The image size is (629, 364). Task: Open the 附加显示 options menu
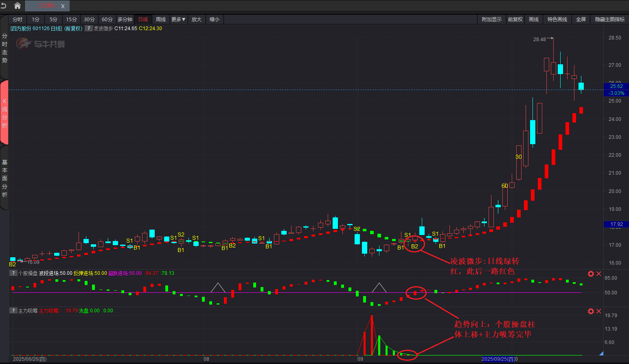tap(491, 20)
